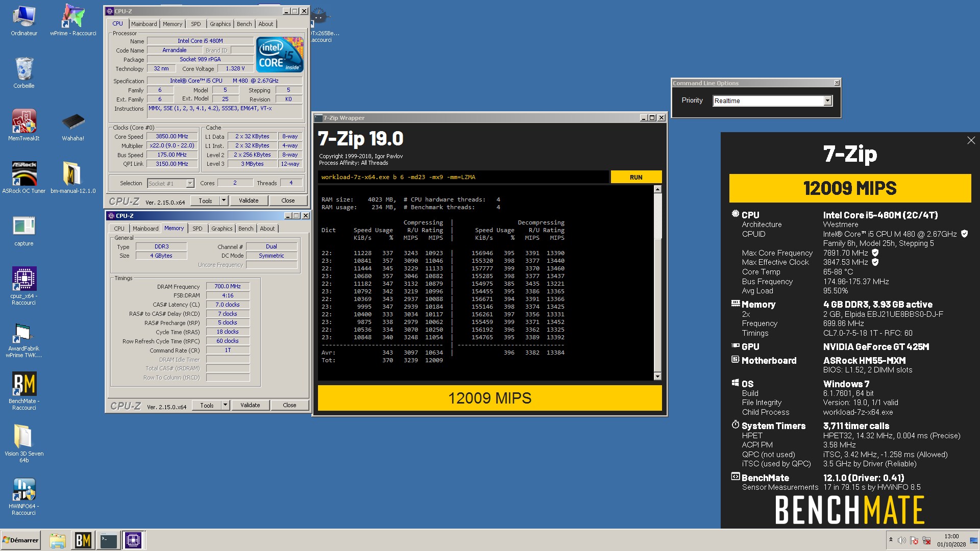Open SPD tab in lower CPU-Z window
The image size is (980, 551).
point(198,229)
